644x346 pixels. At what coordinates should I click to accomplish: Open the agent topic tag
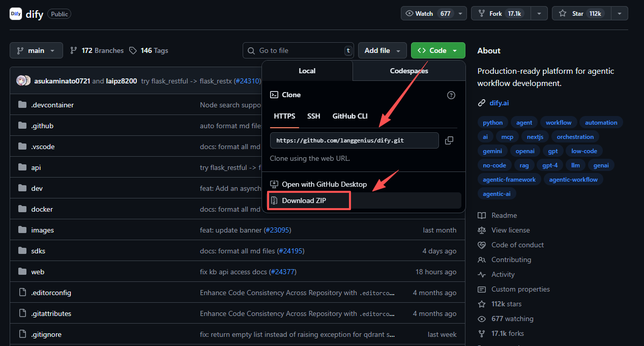524,123
